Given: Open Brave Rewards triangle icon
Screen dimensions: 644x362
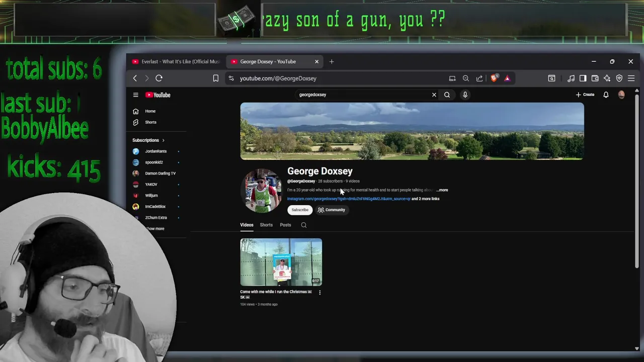Looking at the screenshot, I should tap(507, 78).
